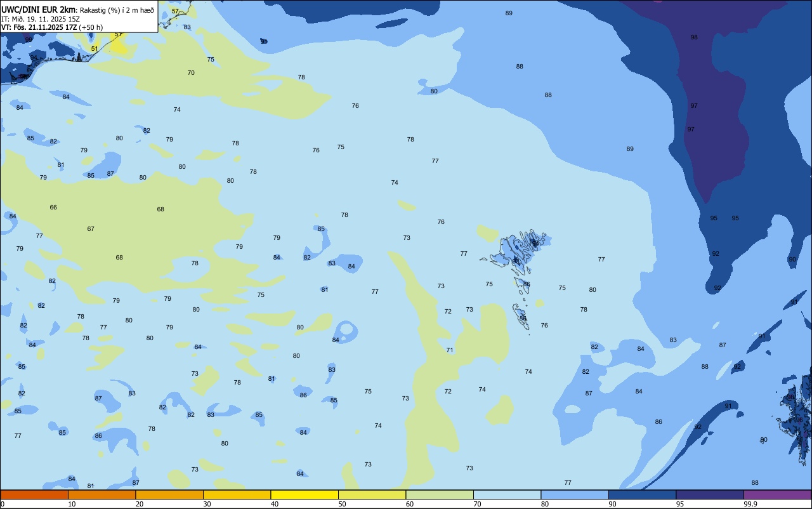The height and width of the screenshot is (509, 812).
Task: Click the legend tick label '10'
Action: [72, 504]
